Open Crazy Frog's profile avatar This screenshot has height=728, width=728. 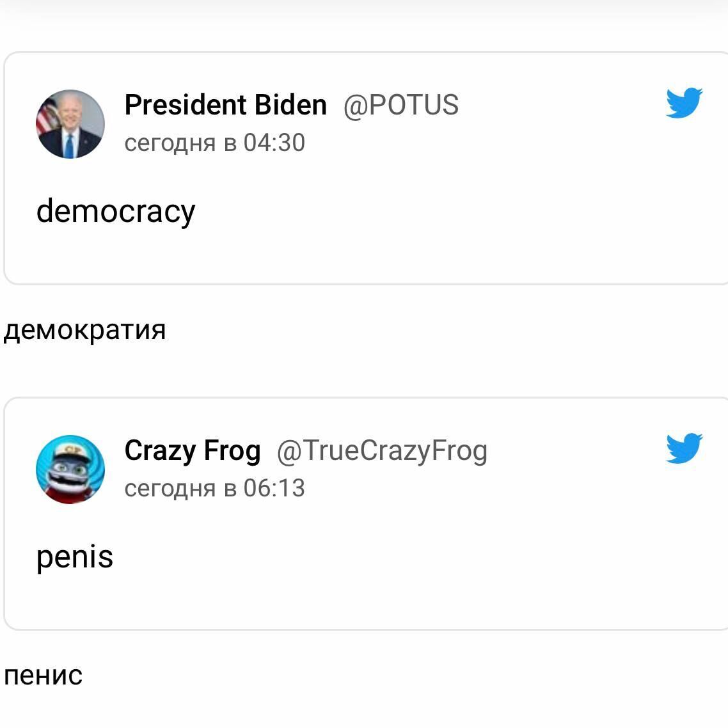tap(70, 470)
